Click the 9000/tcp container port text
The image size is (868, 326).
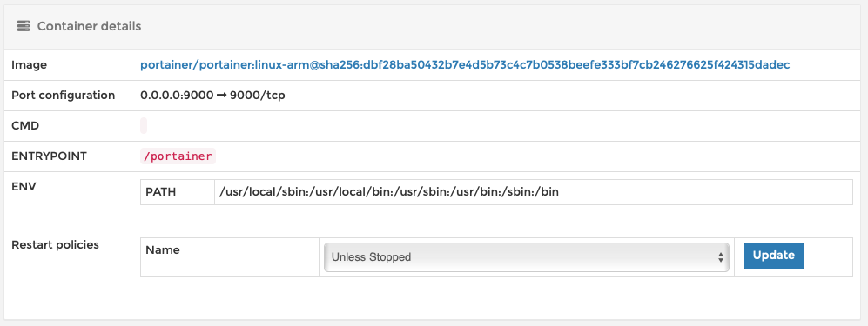point(258,96)
